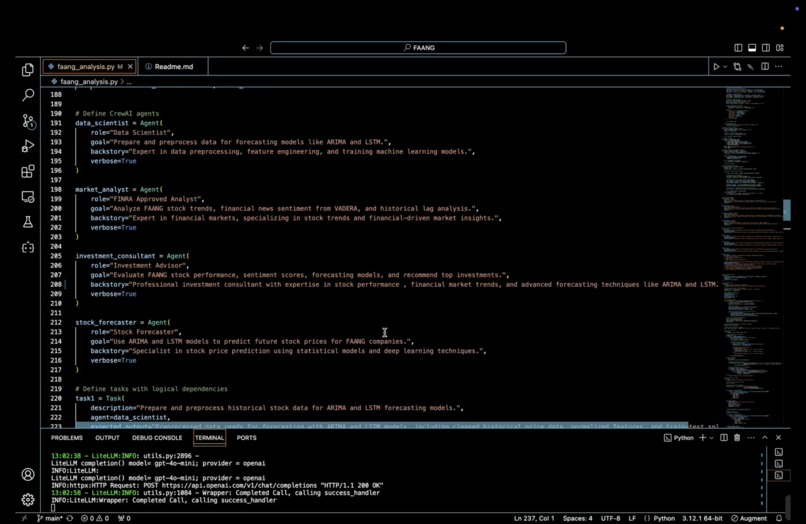Open new terminal launch profile dropdown
This screenshot has width=806, height=524.
(x=711, y=438)
